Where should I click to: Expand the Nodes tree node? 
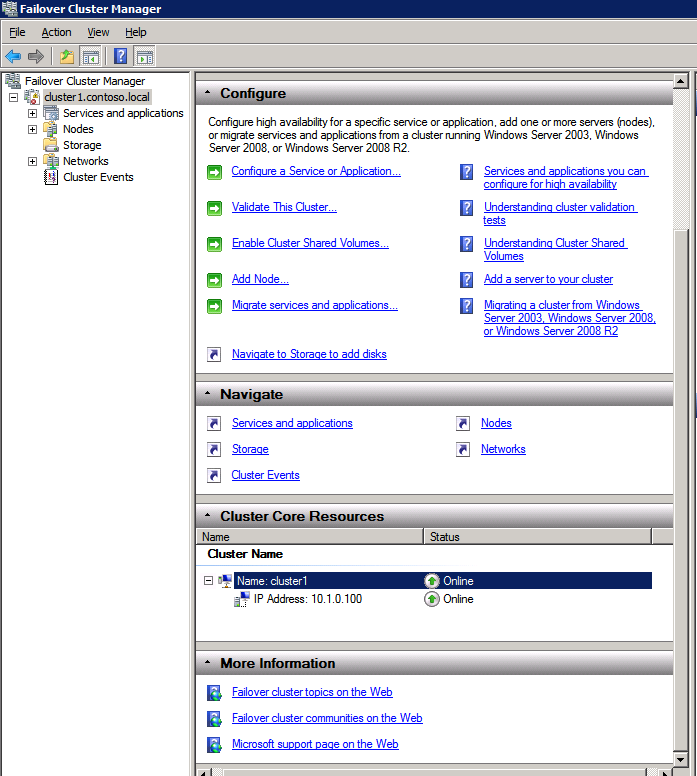(x=32, y=129)
